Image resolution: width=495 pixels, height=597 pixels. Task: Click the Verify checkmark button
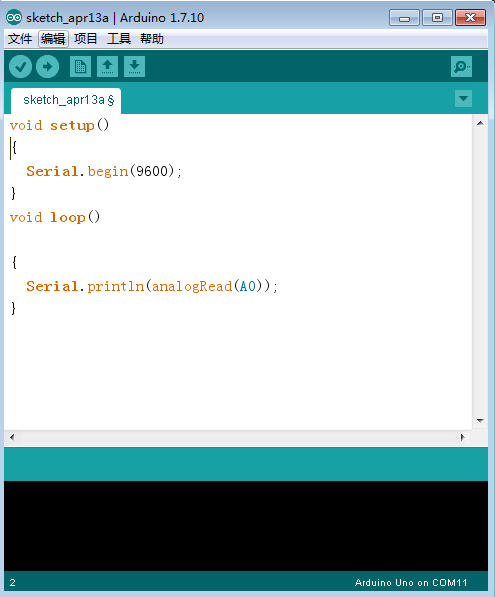point(21,67)
